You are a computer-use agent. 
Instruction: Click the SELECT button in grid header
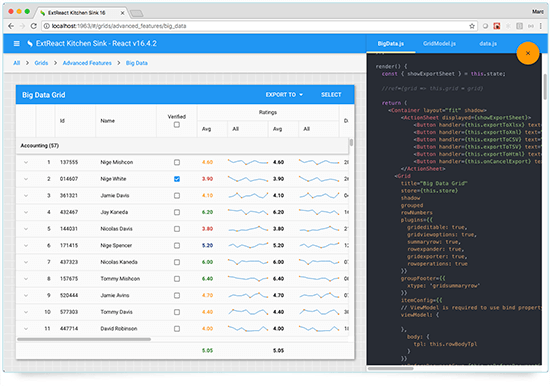tap(331, 95)
